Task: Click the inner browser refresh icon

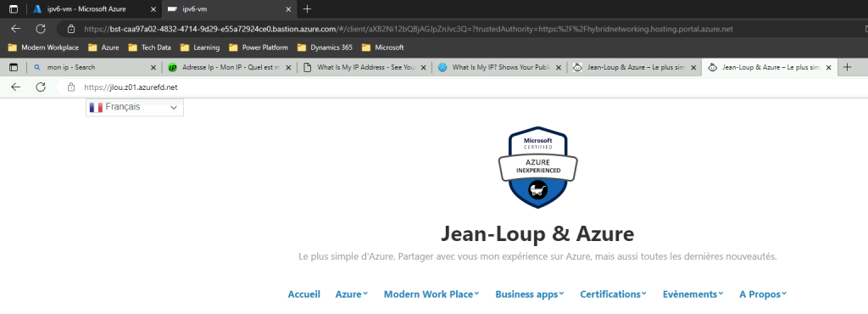Action: pos(41,87)
